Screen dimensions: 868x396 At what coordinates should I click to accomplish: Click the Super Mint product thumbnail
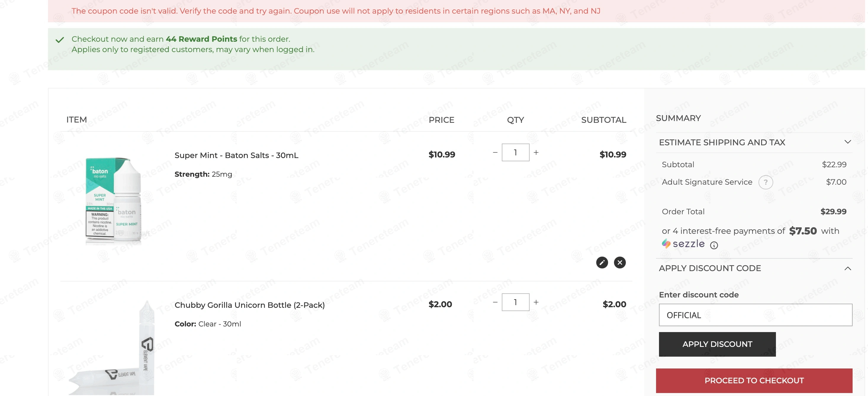point(113,200)
